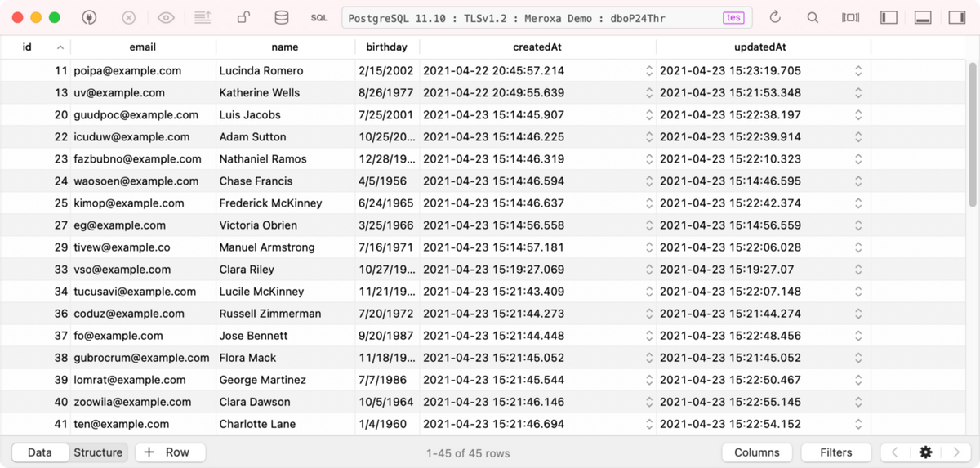Screen dimensions: 980x468
Task: Toggle the bottom console panel
Action: pos(923,17)
